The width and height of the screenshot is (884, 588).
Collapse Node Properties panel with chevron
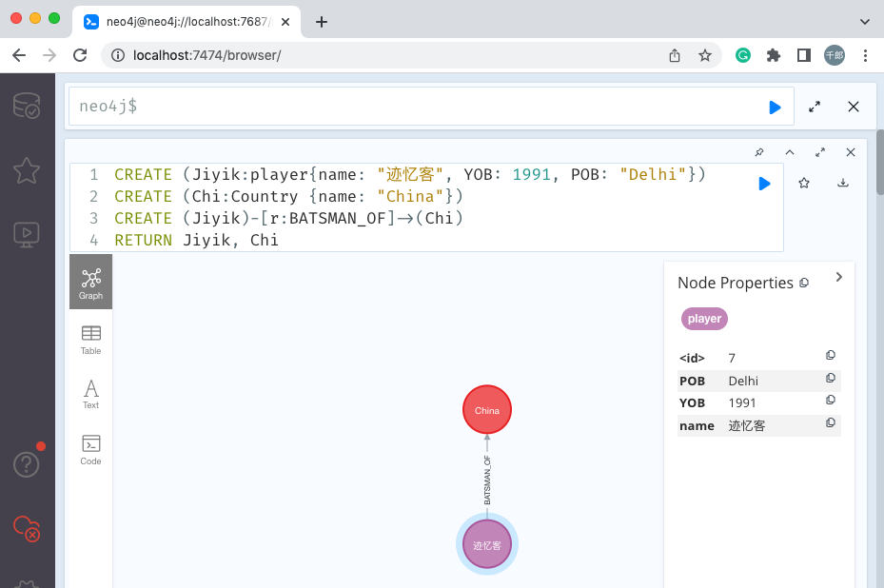tap(839, 277)
